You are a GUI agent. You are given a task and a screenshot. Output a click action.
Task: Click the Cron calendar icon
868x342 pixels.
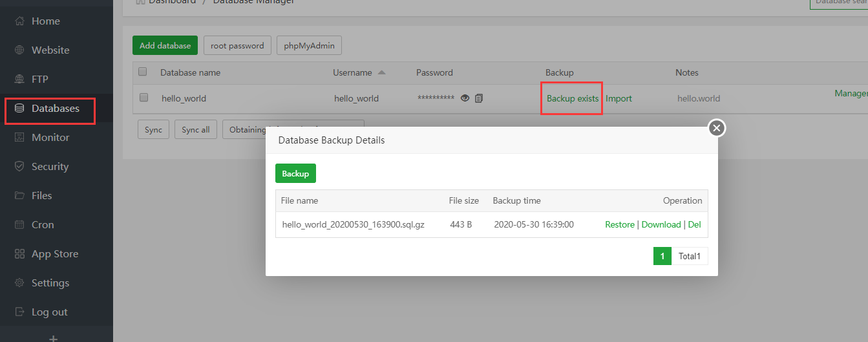tap(19, 224)
